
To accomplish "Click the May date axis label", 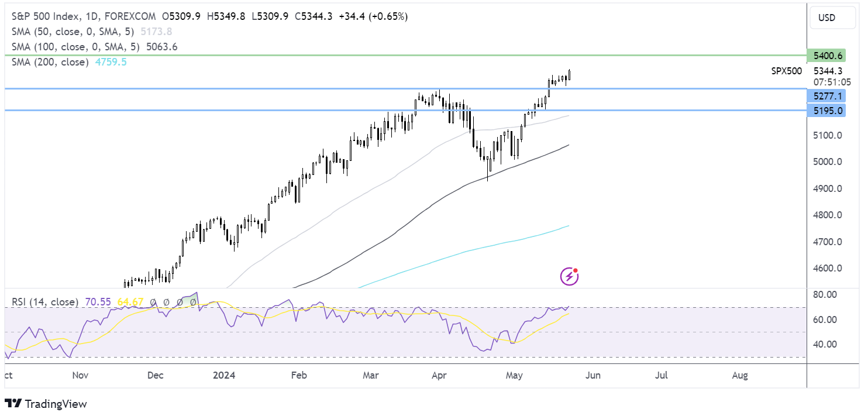I will click(514, 375).
